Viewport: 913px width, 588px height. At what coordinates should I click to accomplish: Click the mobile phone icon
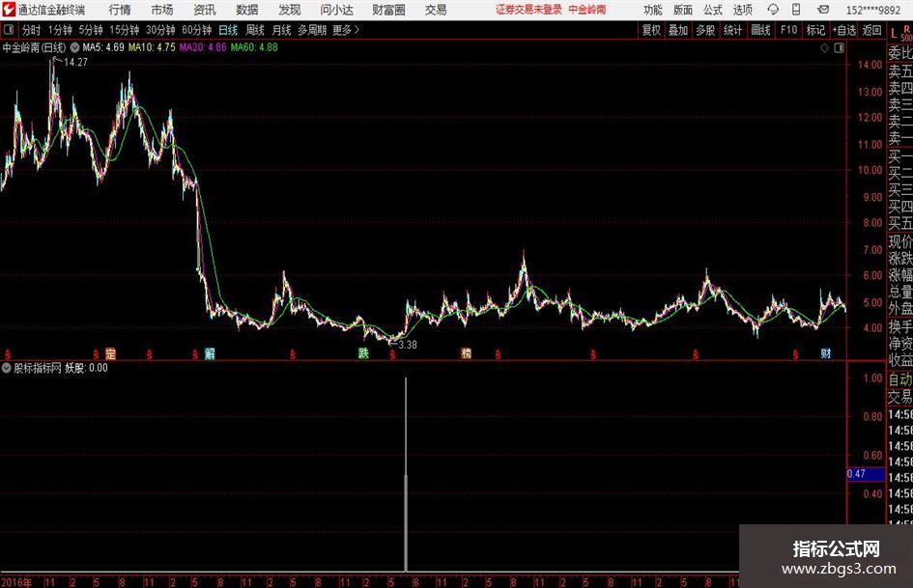coord(796,10)
